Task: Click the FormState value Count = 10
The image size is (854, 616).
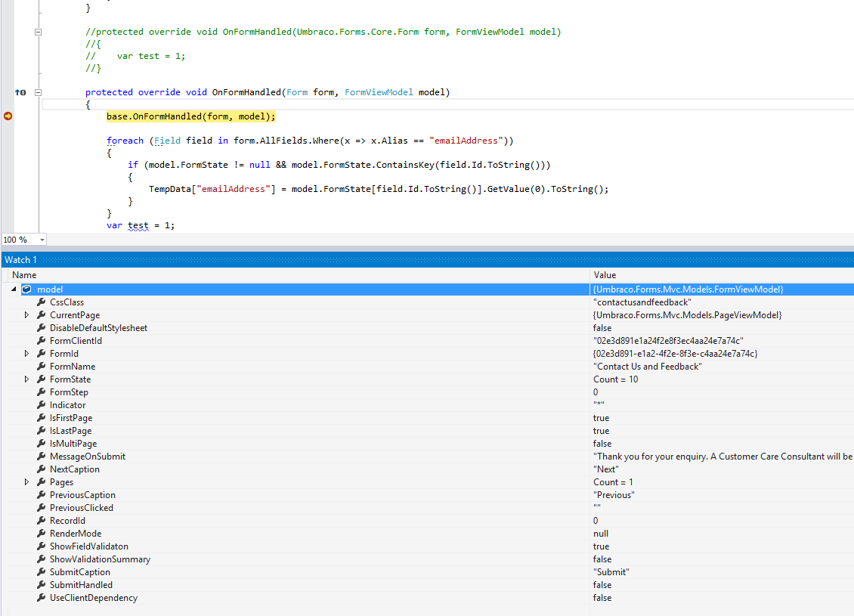Action: pos(615,379)
